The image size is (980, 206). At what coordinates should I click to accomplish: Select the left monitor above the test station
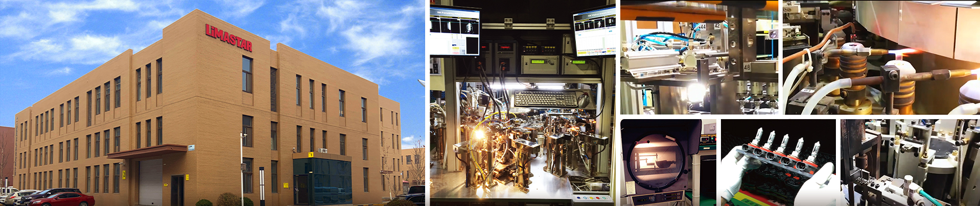[454, 32]
